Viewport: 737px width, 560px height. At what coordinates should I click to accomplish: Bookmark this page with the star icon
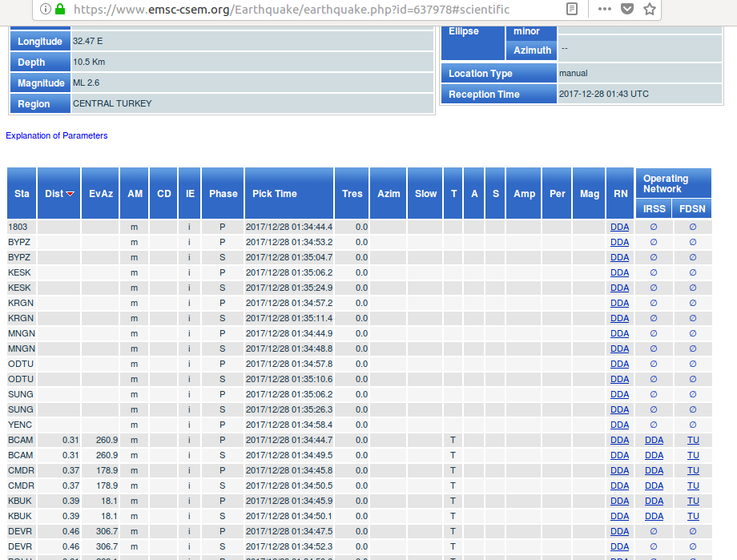[x=649, y=9]
